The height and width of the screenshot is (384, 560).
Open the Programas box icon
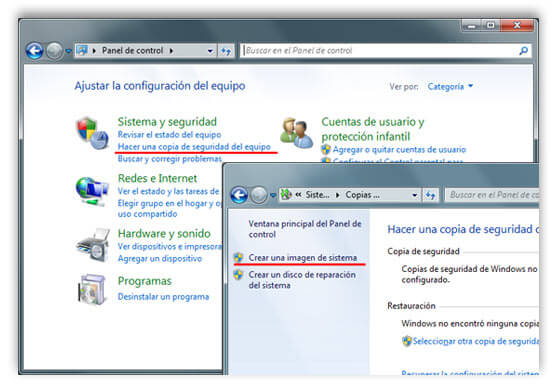click(x=92, y=290)
